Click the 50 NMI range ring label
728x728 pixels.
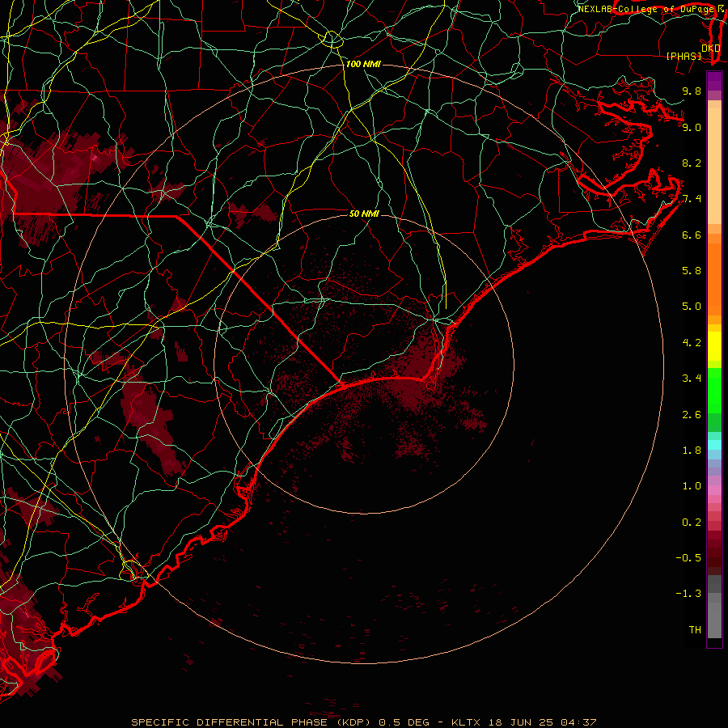point(364,214)
